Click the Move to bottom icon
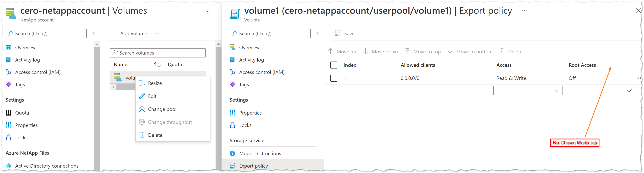 tap(450, 52)
